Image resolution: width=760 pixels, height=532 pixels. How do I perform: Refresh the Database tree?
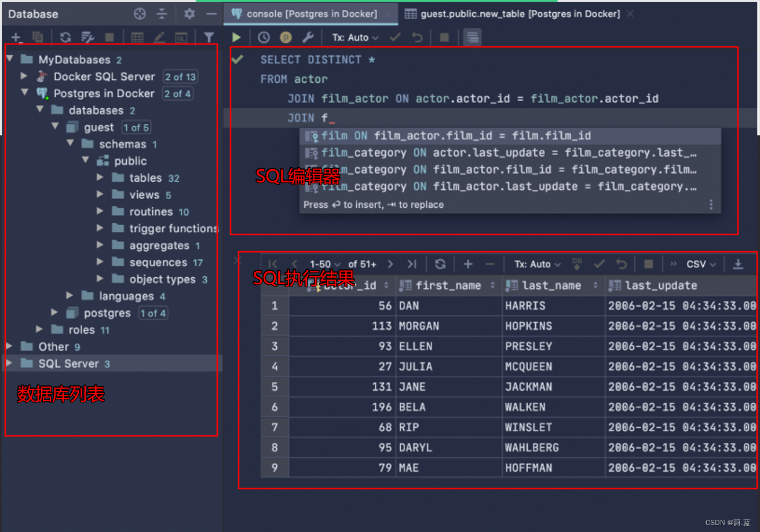65,38
